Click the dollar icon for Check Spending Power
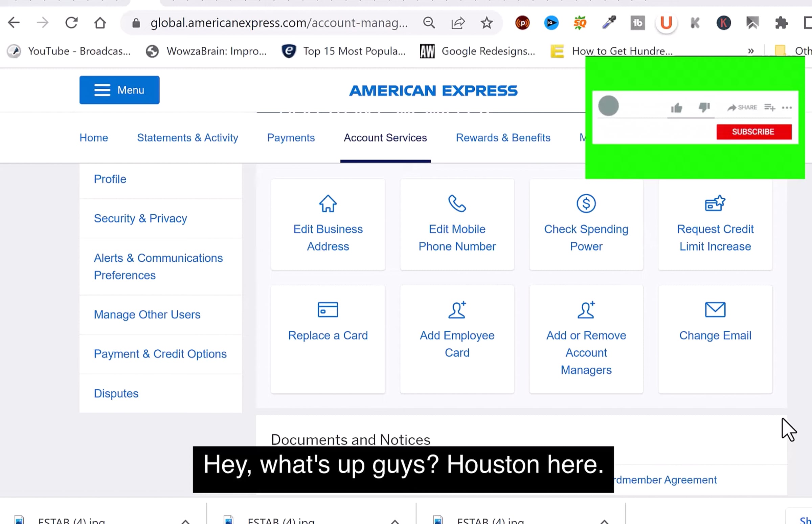 coord(586,203)
